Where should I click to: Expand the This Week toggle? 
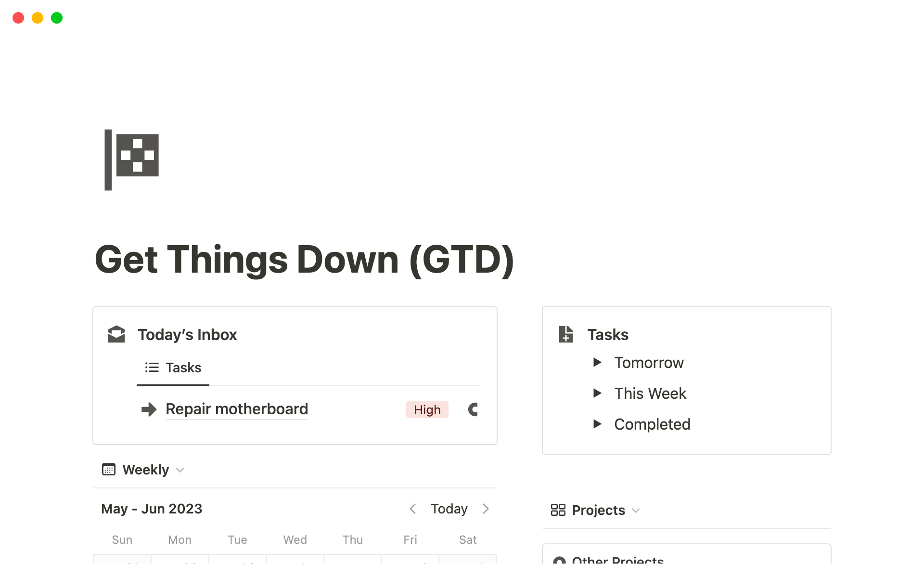597,393
